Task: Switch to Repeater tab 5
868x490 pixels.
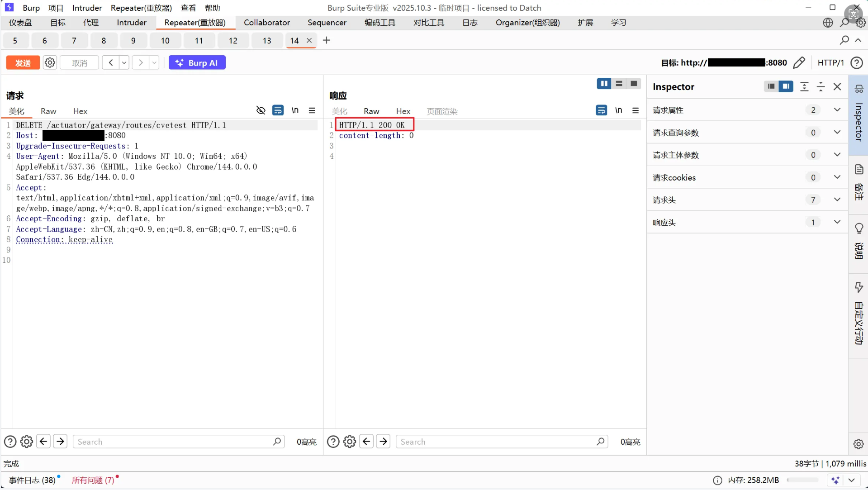Action: 15,41
